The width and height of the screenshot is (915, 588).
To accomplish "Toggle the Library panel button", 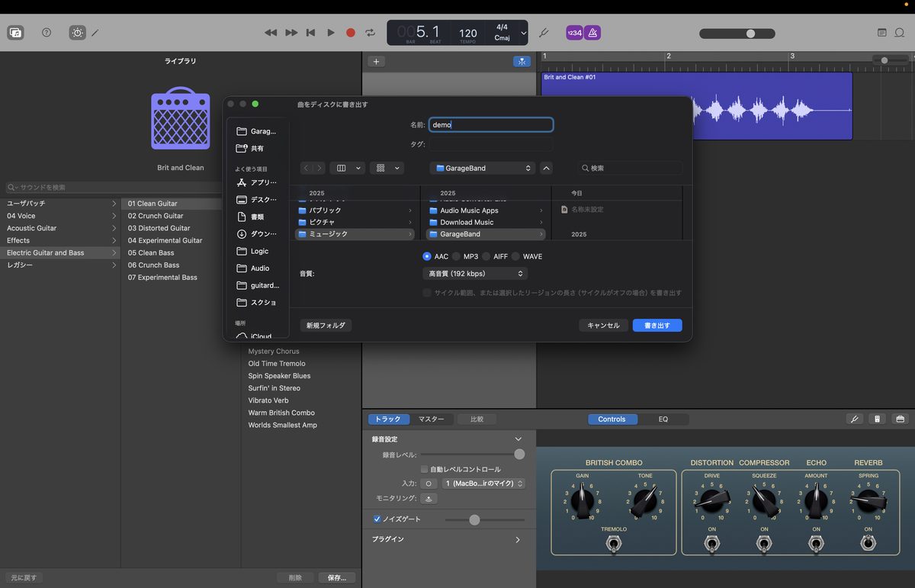I will coord(15,33).
